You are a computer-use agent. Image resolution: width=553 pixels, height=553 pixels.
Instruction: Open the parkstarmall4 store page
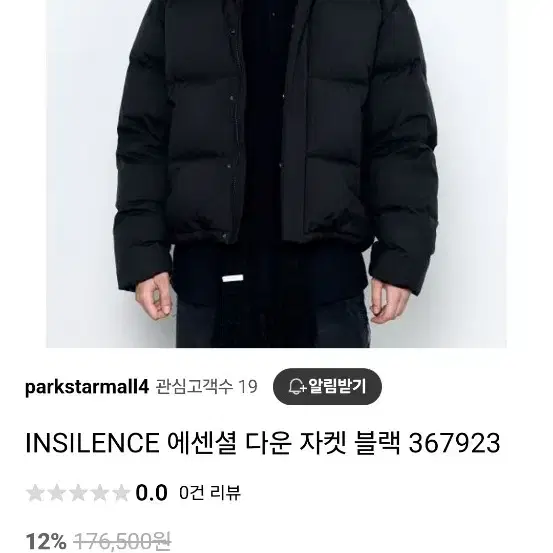[x=87, y=387]
